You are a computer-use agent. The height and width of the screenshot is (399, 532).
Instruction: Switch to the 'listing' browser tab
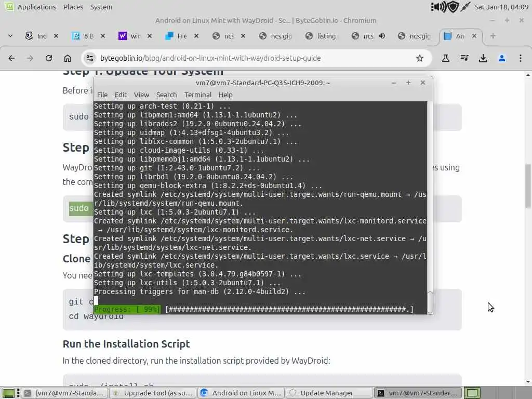coord(322,36)
